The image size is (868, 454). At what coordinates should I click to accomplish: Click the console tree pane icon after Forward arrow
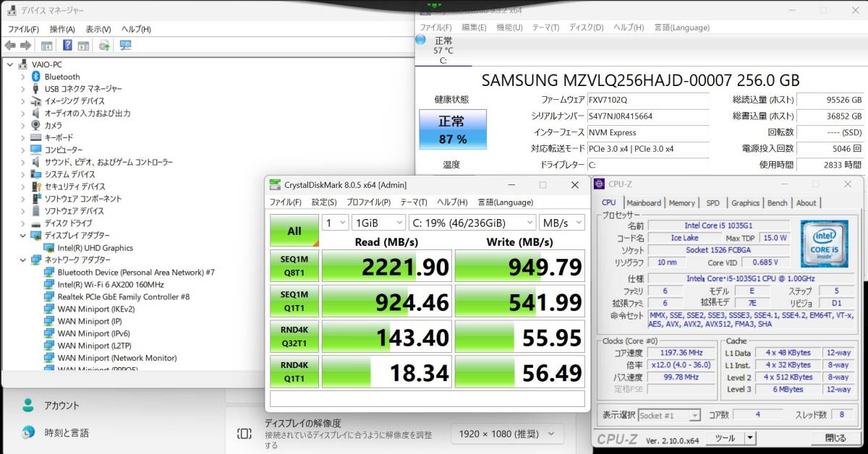[x=46, y=46]
